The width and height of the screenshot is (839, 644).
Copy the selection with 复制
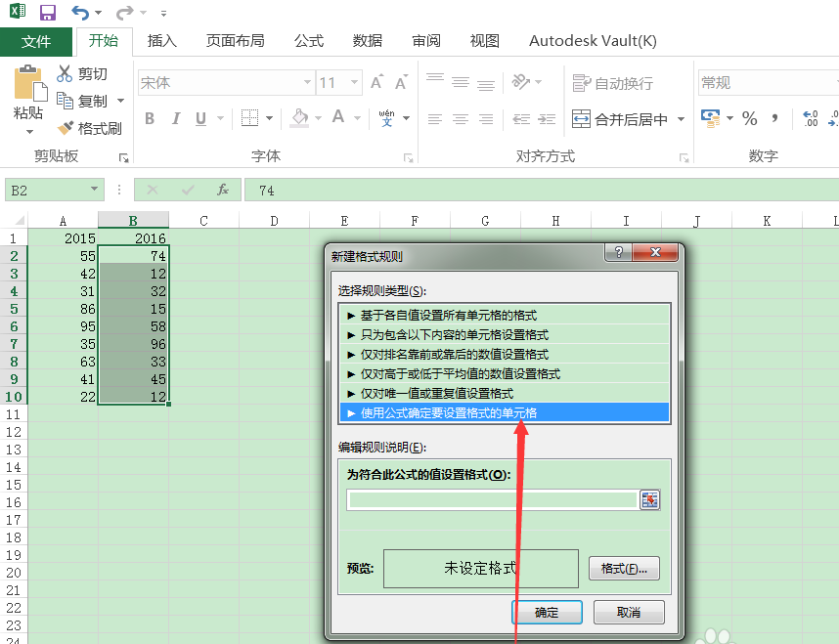tap(82, 101)
